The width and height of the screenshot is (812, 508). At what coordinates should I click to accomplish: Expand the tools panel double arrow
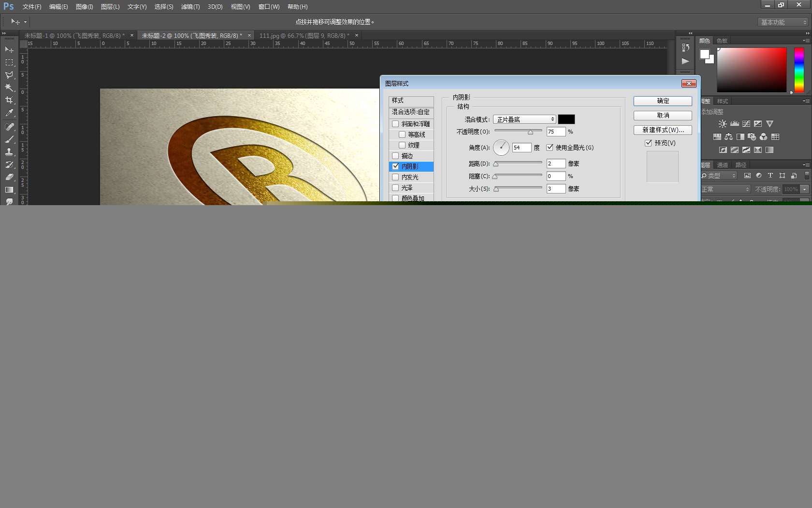pyautogui.click(x=4, y=33)
